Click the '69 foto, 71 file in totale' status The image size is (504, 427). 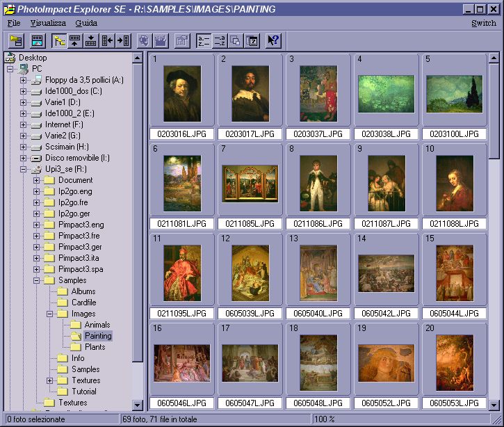point(160,419)
